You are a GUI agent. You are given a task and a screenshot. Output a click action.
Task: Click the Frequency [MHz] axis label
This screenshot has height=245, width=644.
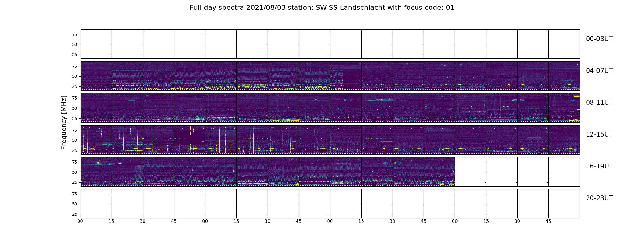(64, 123)
